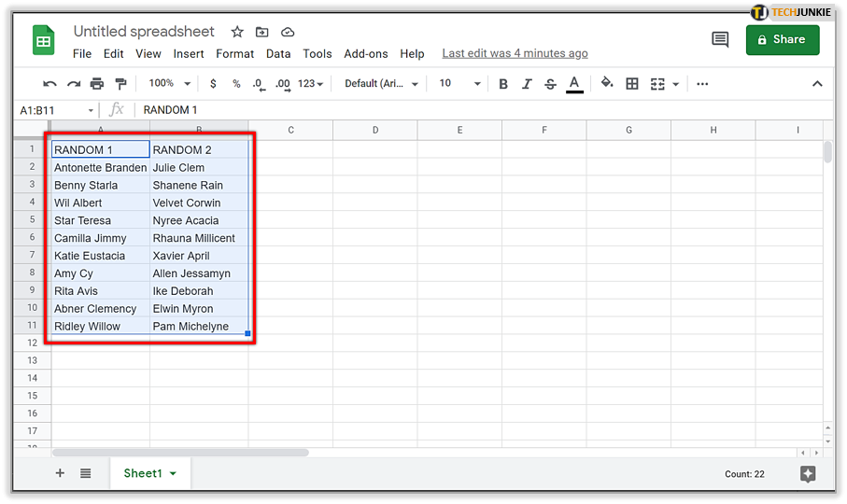Viewport: 847px width, 504px height.
Task: Open the Default (Arial) font dropdown
Action: coord(381,83)
